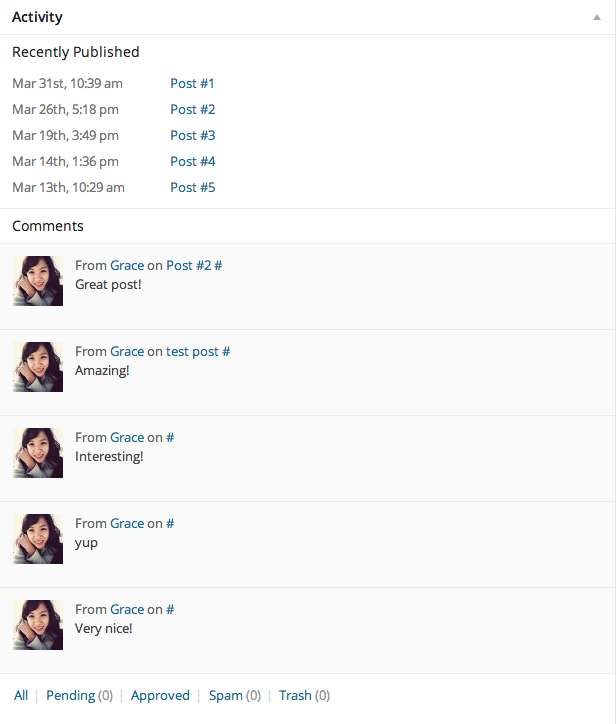Open the Post #1 link
This screenshot has width=616, height=724.
tap(192, 83)
